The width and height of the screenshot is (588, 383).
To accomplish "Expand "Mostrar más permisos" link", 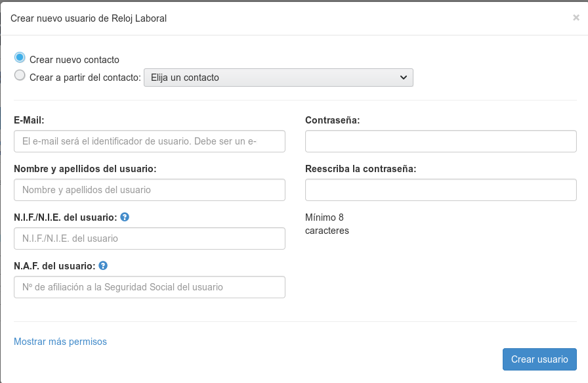I will 60,342.
